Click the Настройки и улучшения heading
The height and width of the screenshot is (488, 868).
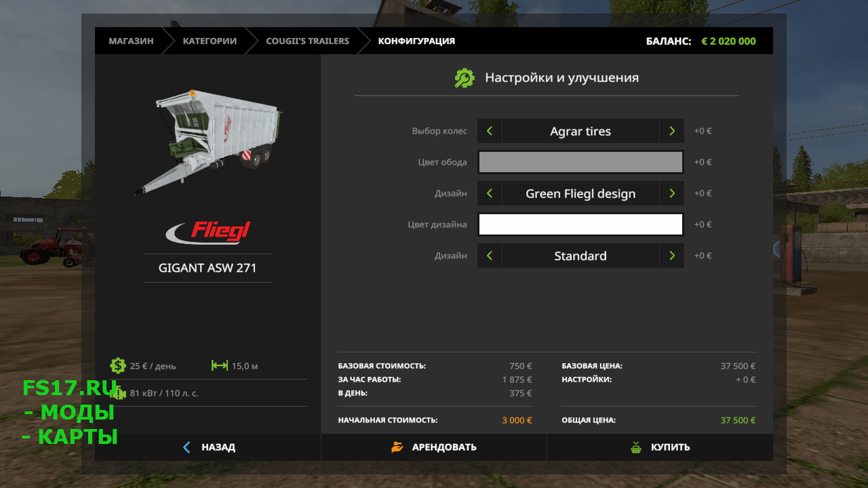(561, 78)
